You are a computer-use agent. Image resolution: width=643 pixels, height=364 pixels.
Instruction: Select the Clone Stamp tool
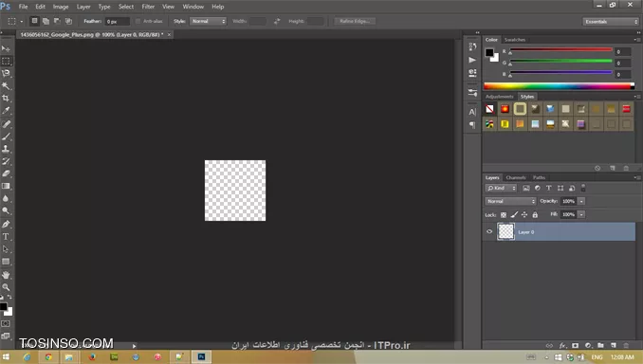coord(6,149)
